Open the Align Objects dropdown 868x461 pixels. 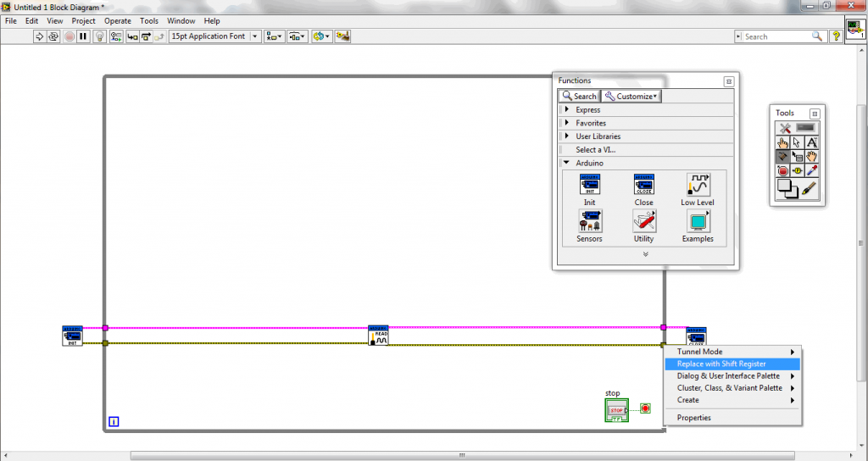tap(274, 36)
